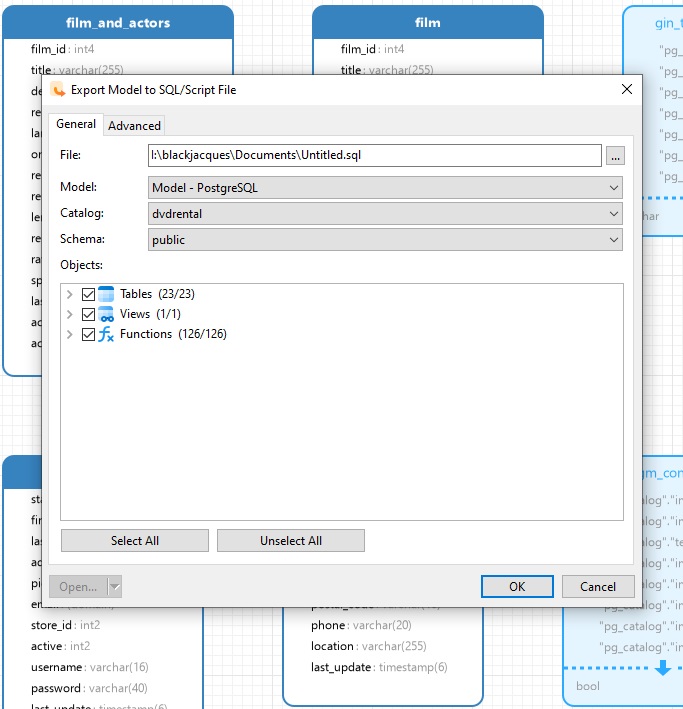Screen dimensions: 683x709
Task: Click the Open... button
Action: coord(78,587)
